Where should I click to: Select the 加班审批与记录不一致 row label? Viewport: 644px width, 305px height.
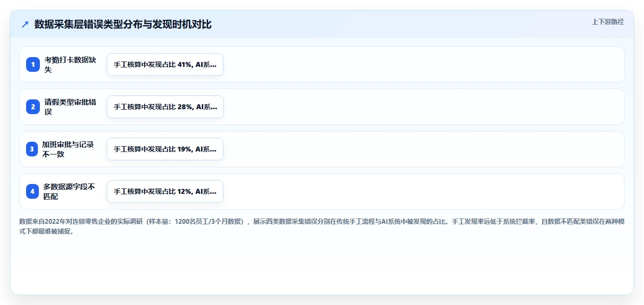pos(69,149)
